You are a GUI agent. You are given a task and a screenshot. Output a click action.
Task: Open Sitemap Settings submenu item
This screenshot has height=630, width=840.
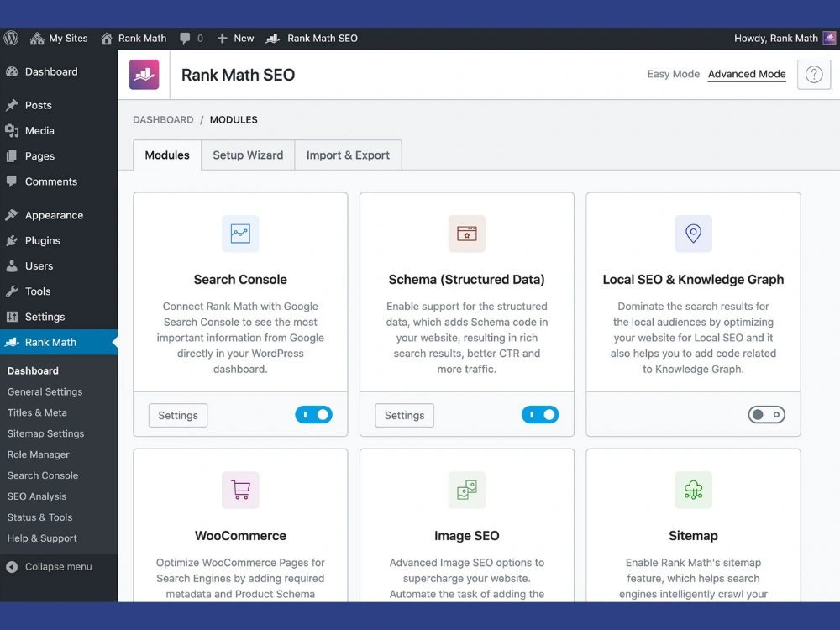tap(45, 433)
